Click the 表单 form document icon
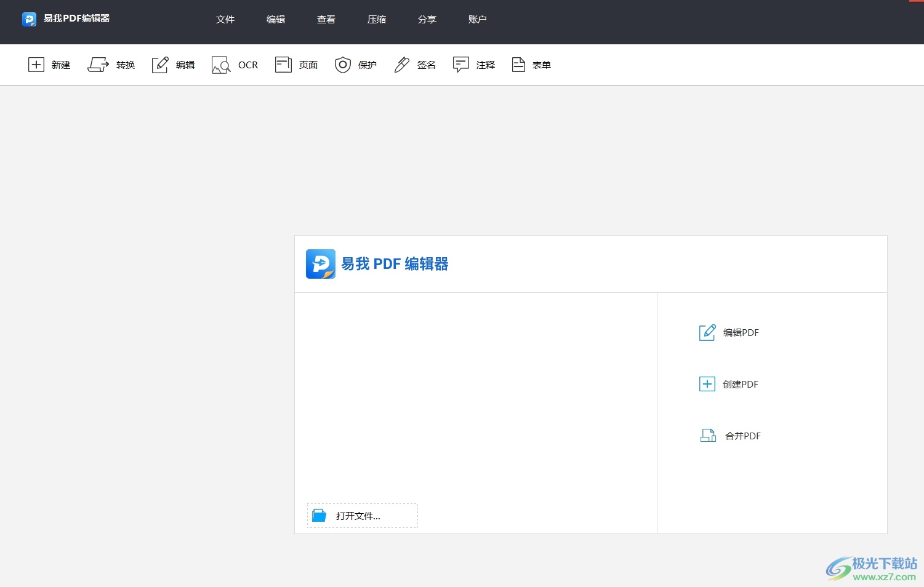924x587 pixels. point(518,65)
